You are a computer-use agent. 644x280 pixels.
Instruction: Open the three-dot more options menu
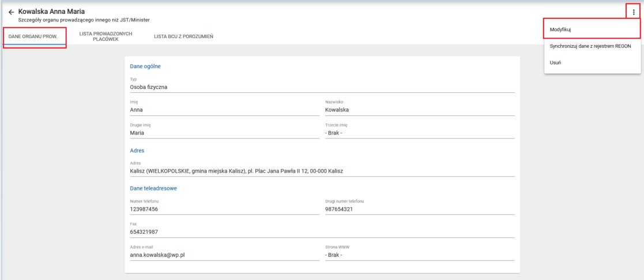pos(633,12)
